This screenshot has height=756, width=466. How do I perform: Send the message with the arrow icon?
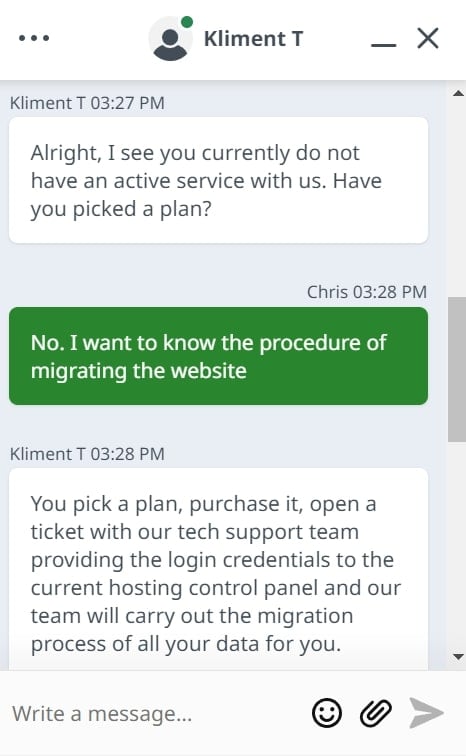[x=426, y=713]
